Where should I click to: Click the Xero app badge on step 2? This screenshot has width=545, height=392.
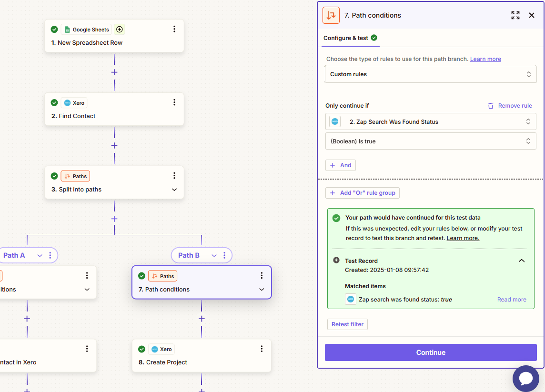click(x=74, y=103)
